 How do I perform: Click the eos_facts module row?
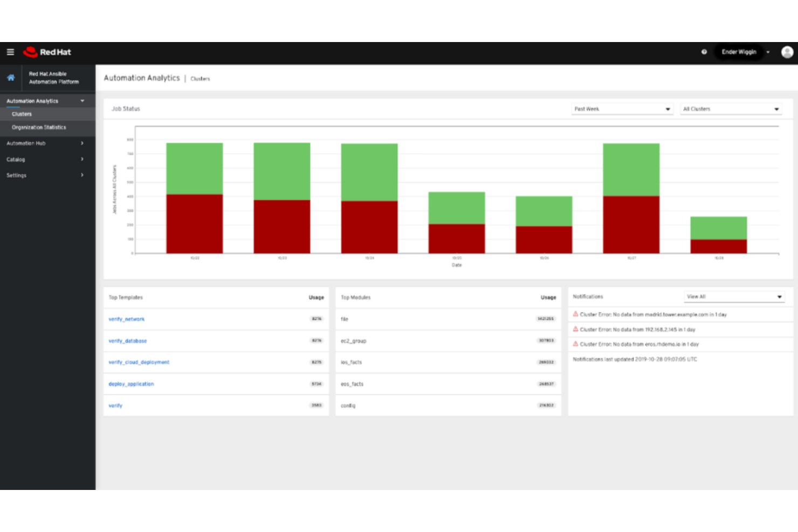point(448,384)
